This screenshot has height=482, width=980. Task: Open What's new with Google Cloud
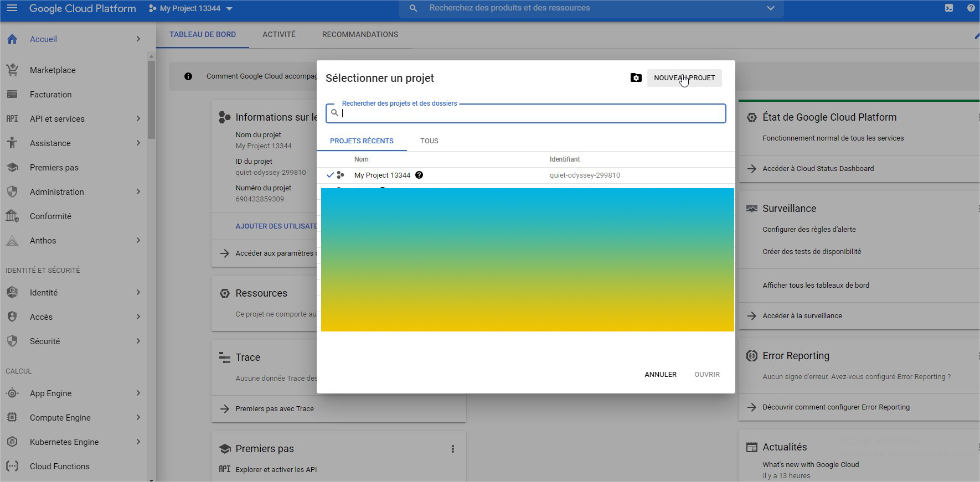pos(811,465)
